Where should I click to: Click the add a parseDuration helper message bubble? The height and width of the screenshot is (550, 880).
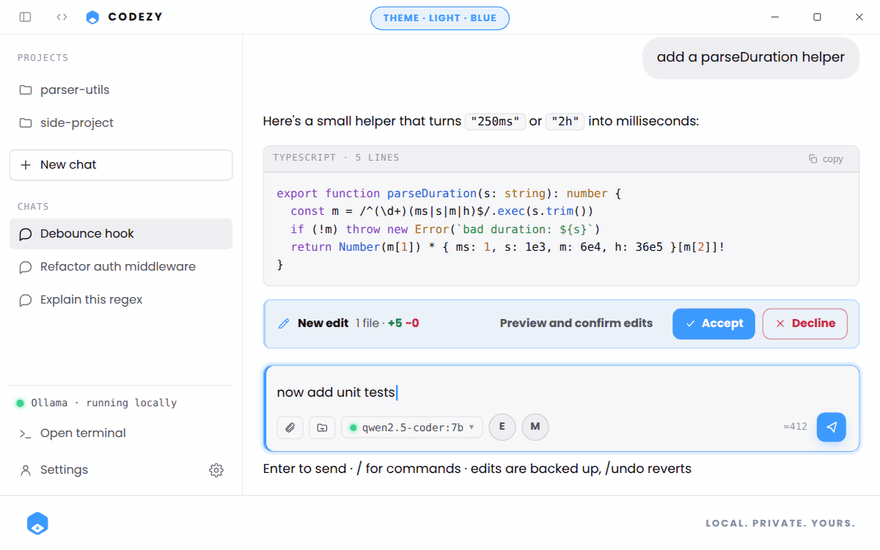click(x=750, y=58)
